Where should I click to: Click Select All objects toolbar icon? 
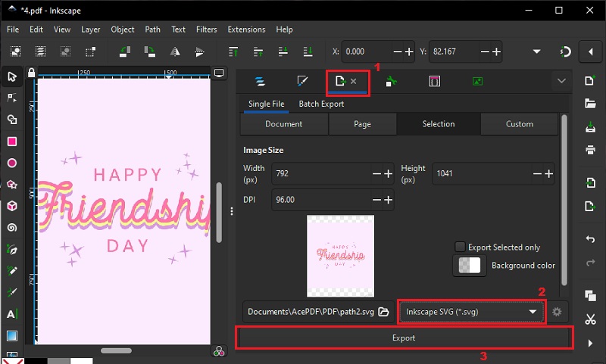click(x=15, y=51)
